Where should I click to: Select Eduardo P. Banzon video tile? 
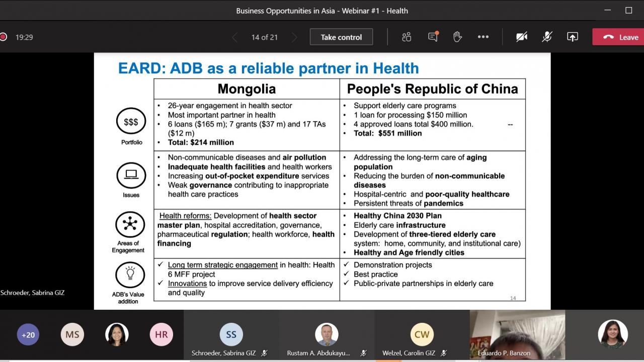tap(517, 334)
